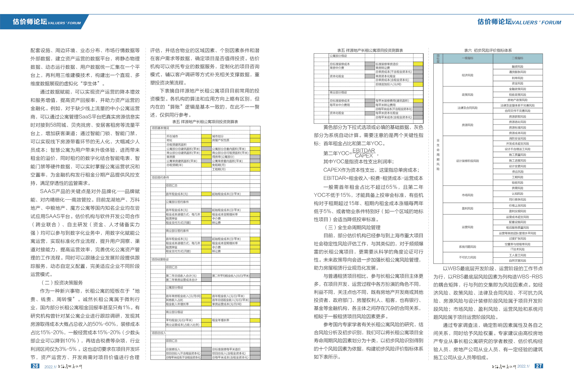Viewport: 574px width, 392px height.
Task: Click the '一级指标' table header cell
Action: 468,58
